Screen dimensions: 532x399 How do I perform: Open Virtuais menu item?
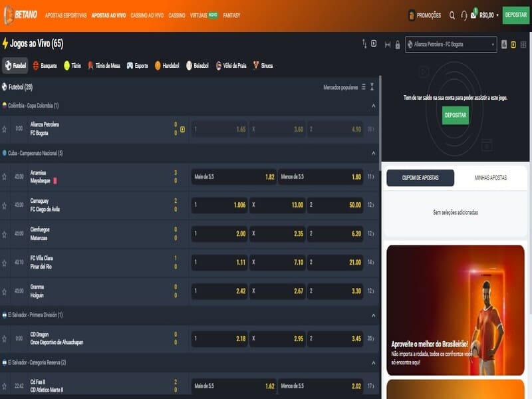tap(203, 15)
